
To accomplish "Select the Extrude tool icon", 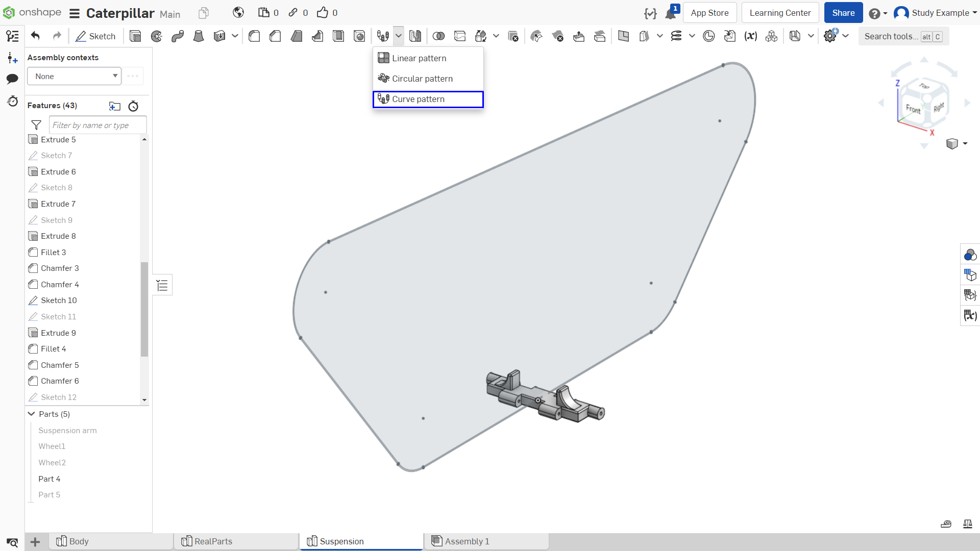I will point(135,36).
